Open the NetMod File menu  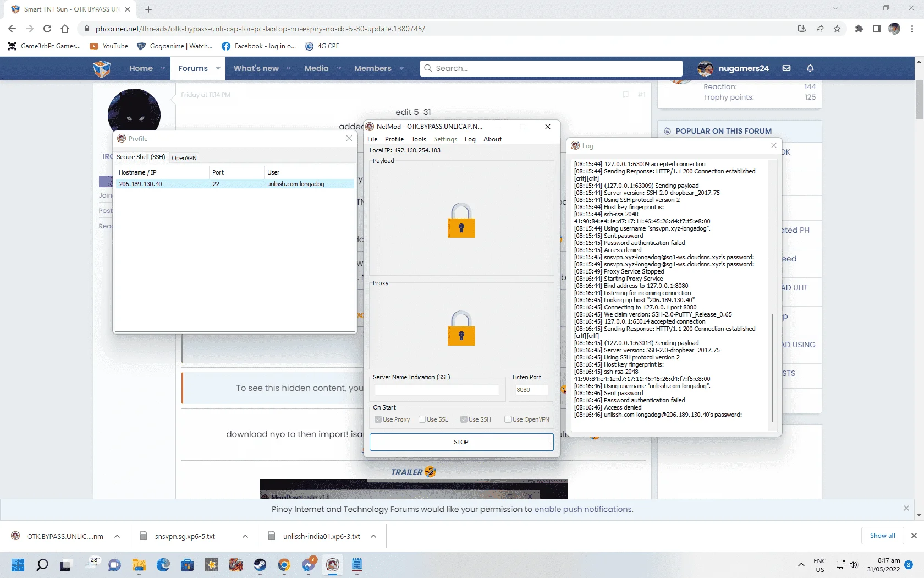(372, 139)
